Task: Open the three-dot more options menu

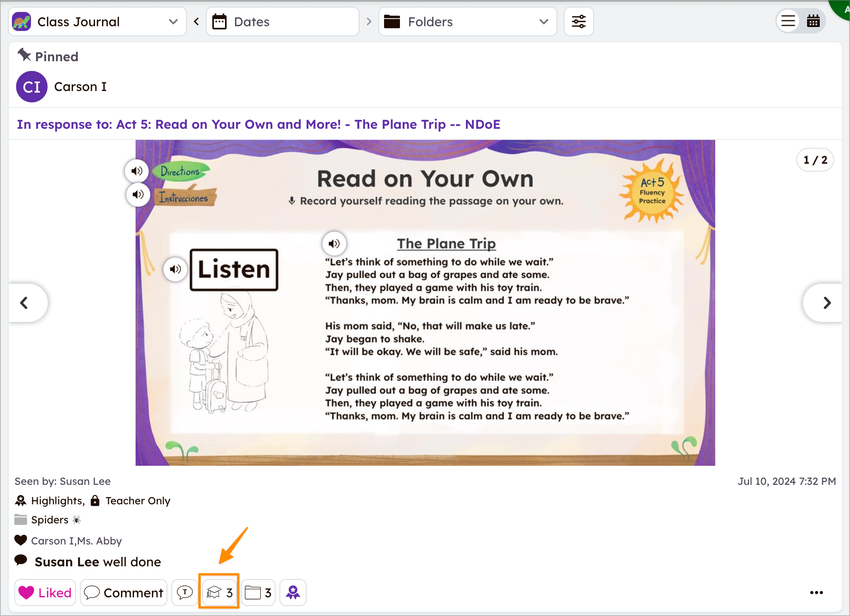Action: click(x=816, y=592)
